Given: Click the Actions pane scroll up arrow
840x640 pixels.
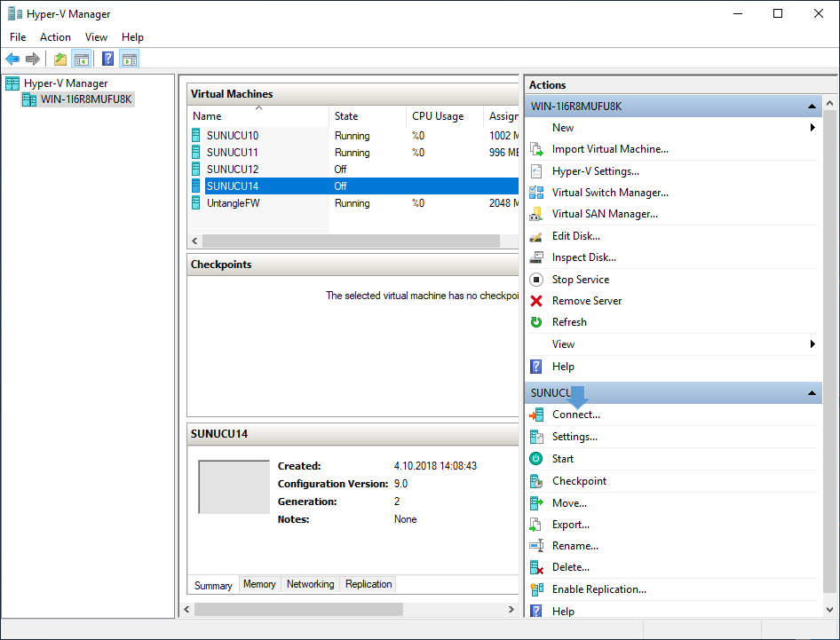Looking at the screenshot, I should point(830,102).
